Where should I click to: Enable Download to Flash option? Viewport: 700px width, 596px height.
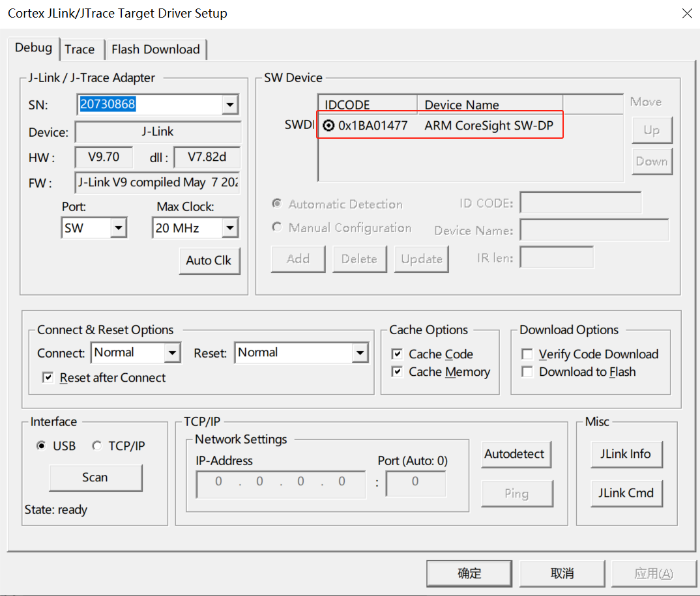tap(527, 372)
